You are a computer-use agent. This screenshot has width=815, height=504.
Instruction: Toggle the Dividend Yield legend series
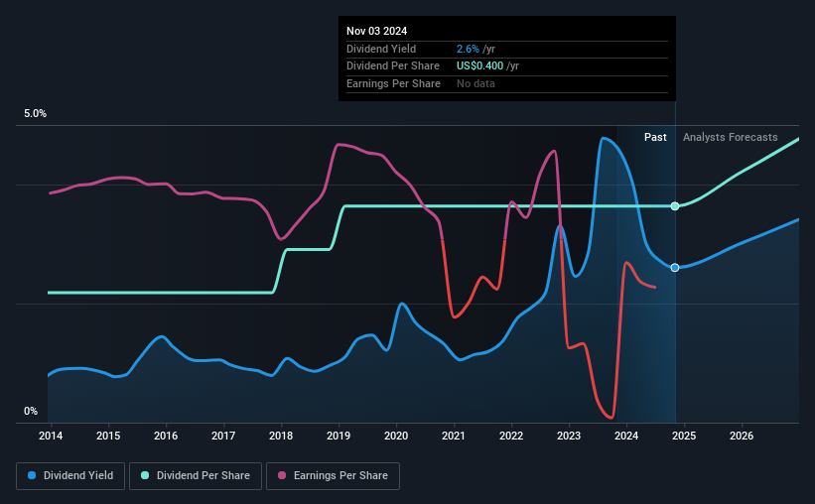[70, 476]
